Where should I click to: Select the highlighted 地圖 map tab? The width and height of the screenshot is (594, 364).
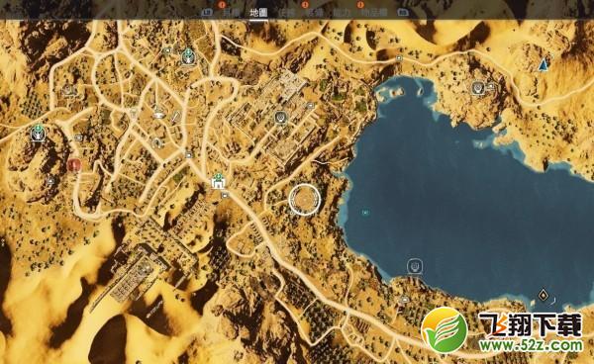pyautogui.click(x=258, y=12)
